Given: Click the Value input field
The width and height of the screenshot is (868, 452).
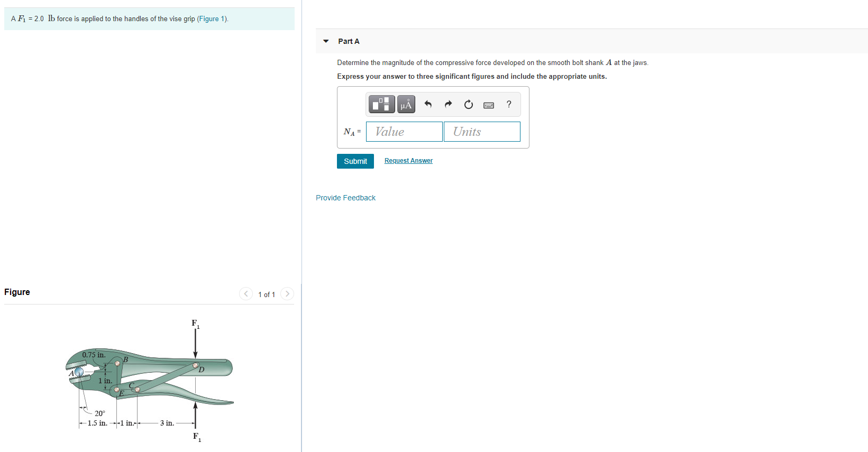Looking at the screenshot, I should click(404, 132).
